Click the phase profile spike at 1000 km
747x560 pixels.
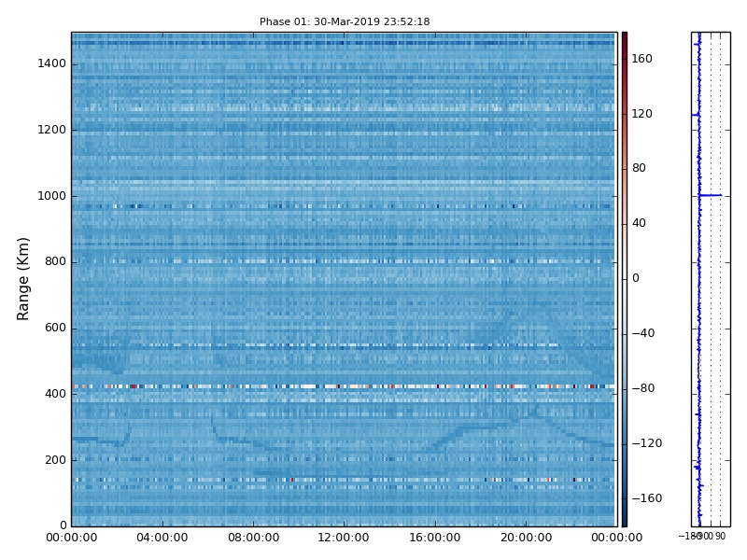711,195
